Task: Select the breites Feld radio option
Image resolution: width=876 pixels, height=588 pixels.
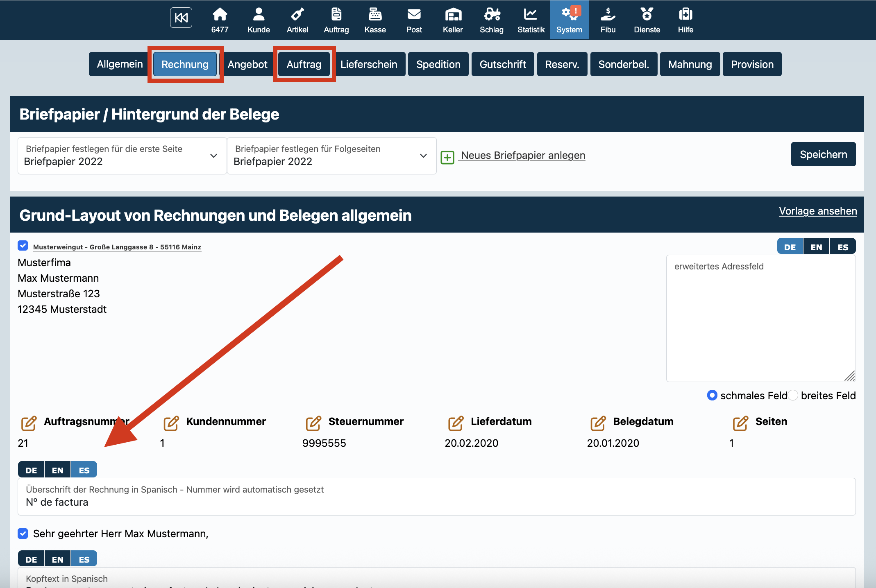Action: [793, 395]
